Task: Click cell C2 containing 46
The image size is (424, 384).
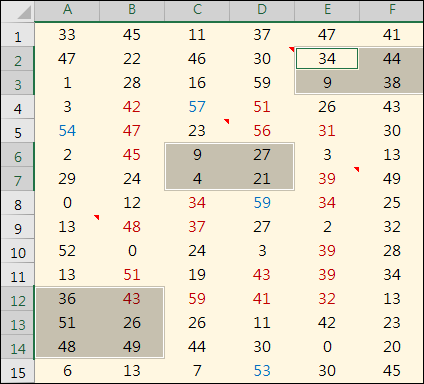Action: 197,59
